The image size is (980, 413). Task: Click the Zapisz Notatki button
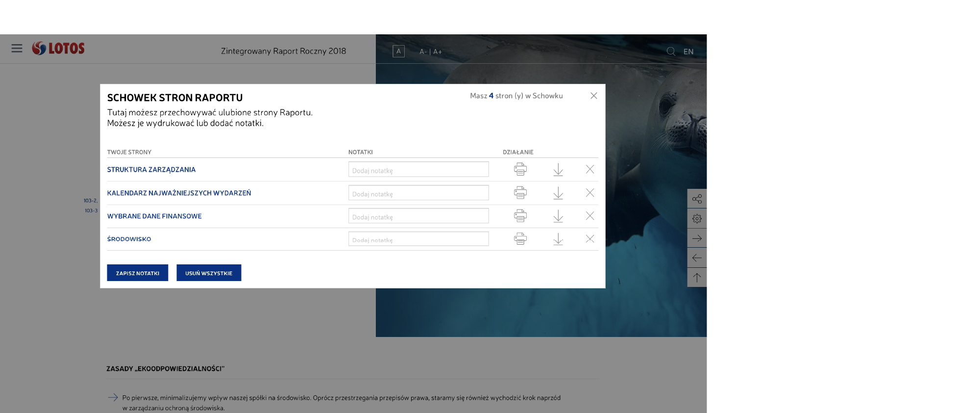(x=138, y=273)
